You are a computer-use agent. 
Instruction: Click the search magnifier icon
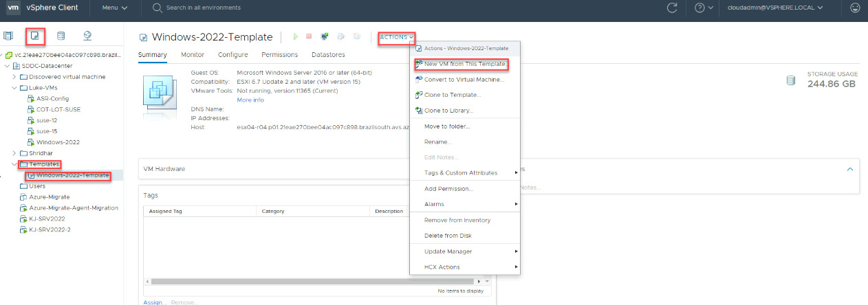[x=158, y=8]
